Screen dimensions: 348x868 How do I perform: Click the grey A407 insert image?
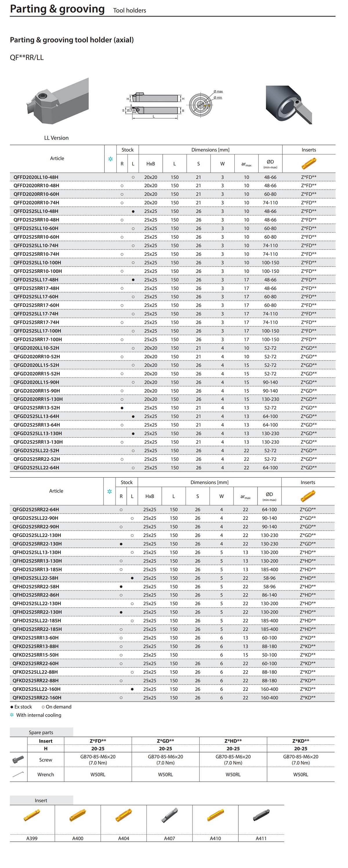pos(169,816)
